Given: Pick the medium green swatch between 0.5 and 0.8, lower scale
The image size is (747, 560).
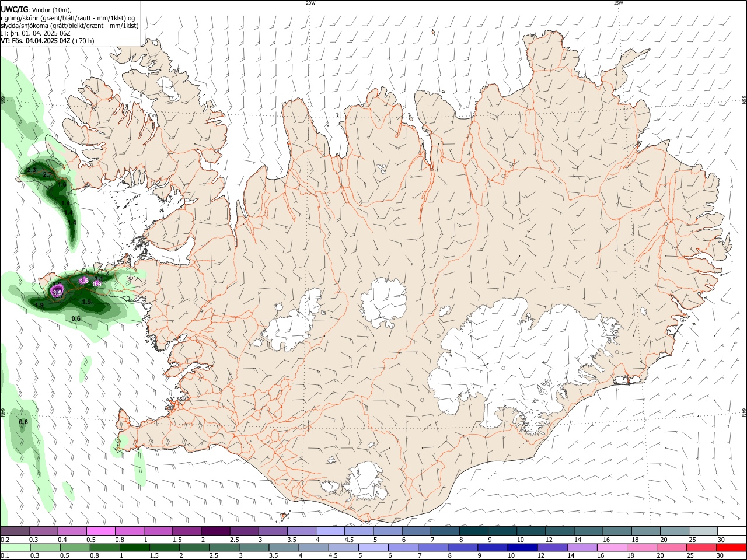Looking at the screenshot, I should (x=75, y=548).
